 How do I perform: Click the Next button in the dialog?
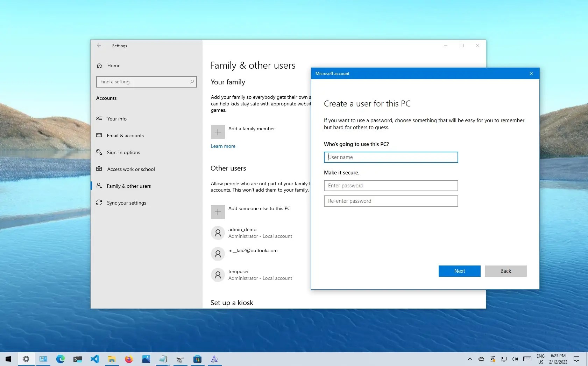coord(459,271)
